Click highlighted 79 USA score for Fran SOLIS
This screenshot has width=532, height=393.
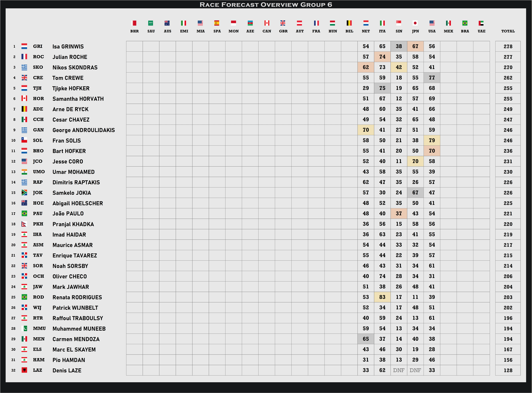[x=432, y=140]
